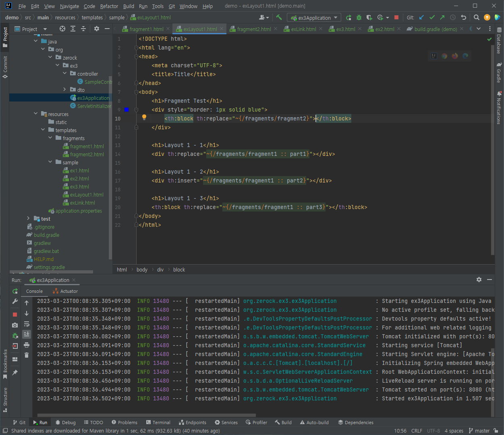This screenshot has height=435, width=504.
Task: Click the Print icon in Run panel
Action: tap(27, 345)
